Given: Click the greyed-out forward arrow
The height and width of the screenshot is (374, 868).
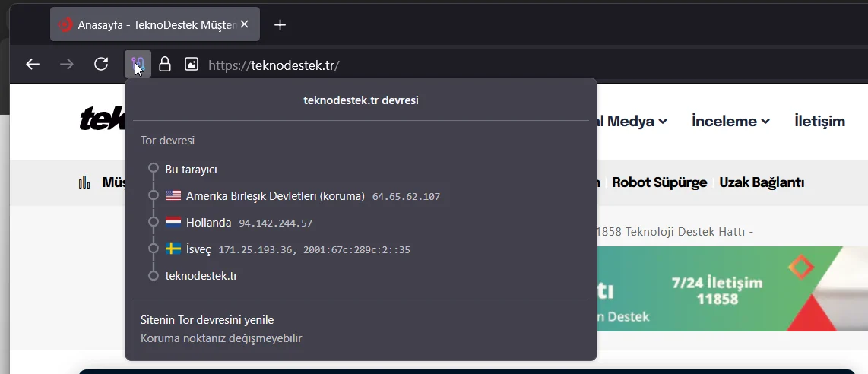Looking at the screenshot, I should (66, 65).
